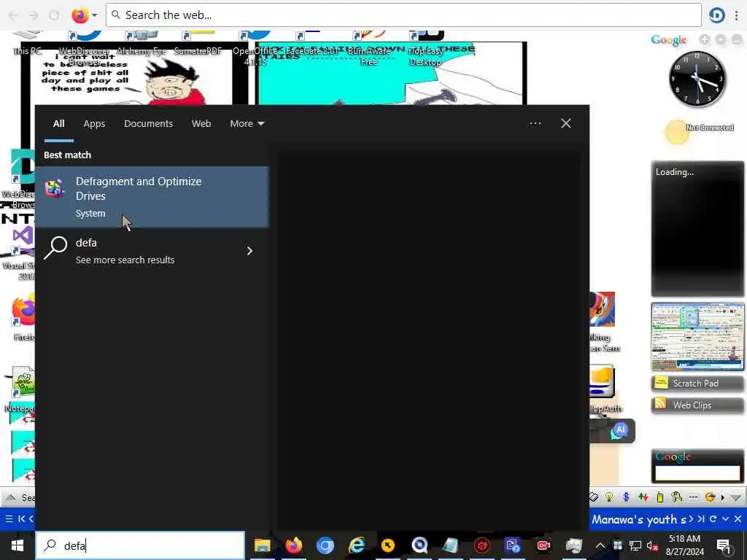Image resolution: width=747 pixels, height=560 pixels.
Task: Open the FaceGate desktop shortcut
Action: pyautogui.click(x=312, y=44)
